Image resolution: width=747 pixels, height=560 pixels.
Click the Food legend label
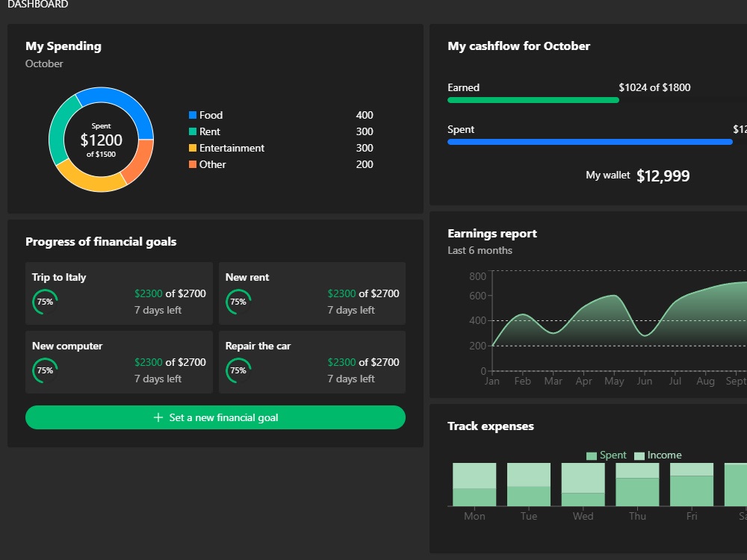(211, 115)
